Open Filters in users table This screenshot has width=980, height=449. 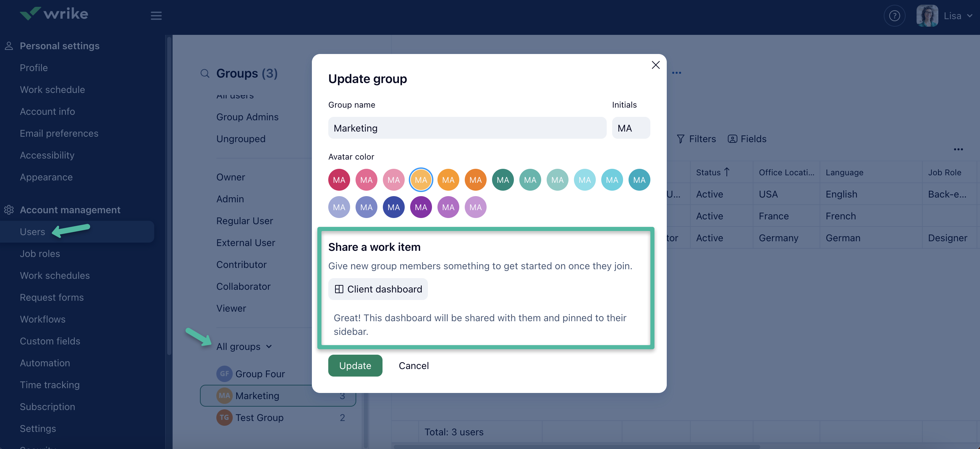coord(696,139)
